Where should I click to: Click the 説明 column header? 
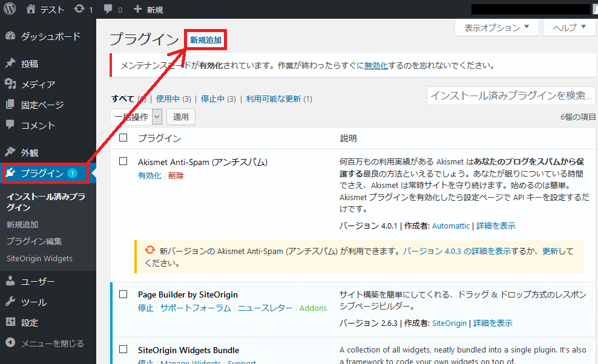[348, 138]
